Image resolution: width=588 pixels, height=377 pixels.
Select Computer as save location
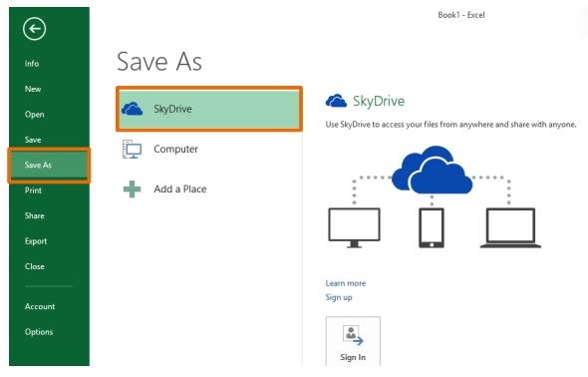click(209, 149)
